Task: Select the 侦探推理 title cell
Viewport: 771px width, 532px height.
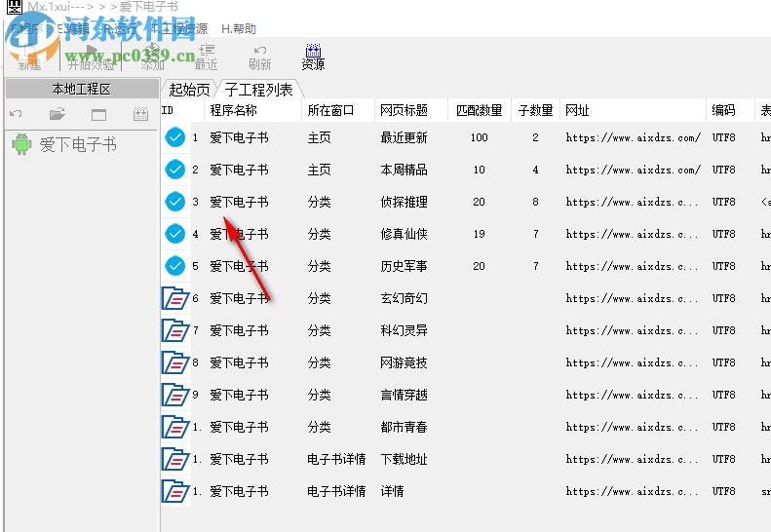Action: coord(404,202)
